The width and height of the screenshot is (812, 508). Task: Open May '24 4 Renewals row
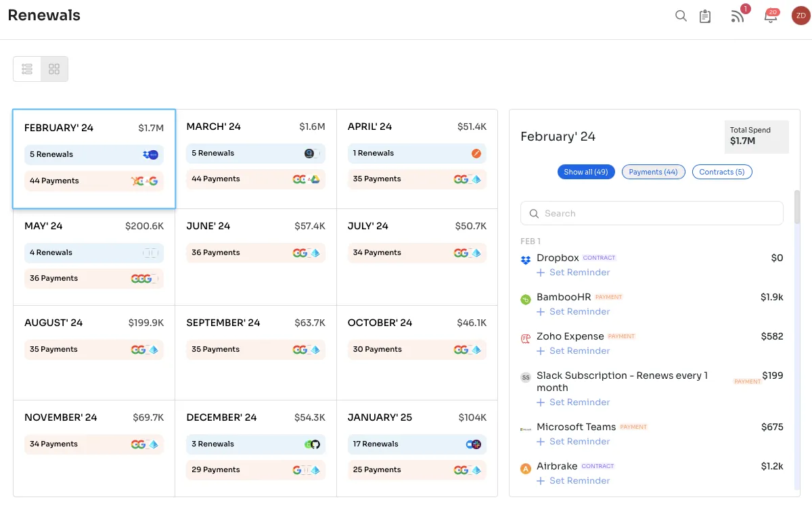pos(94,252)
